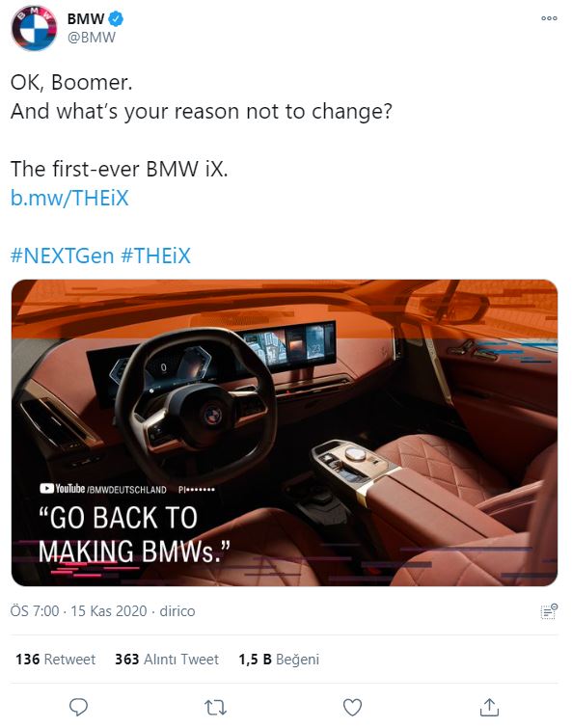572x728 pixels.
Task: Open the @BMW handle
Action: coord(92,38)
